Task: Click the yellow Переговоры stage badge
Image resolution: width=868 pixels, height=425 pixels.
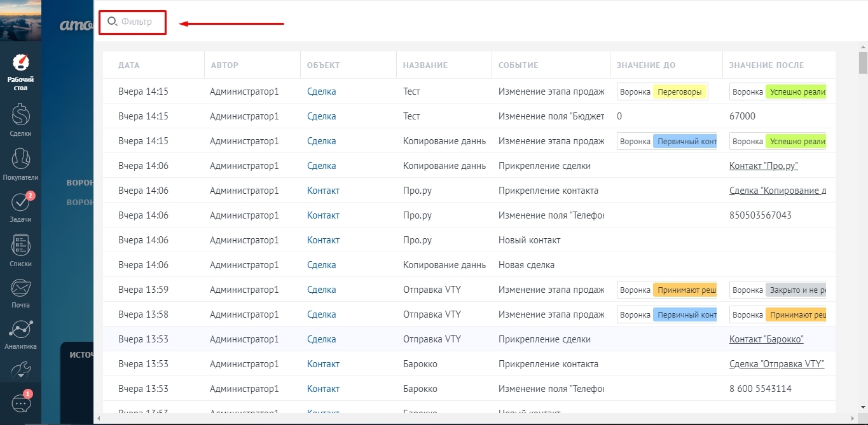Action: pyautogui.click(x=680, y=92)
